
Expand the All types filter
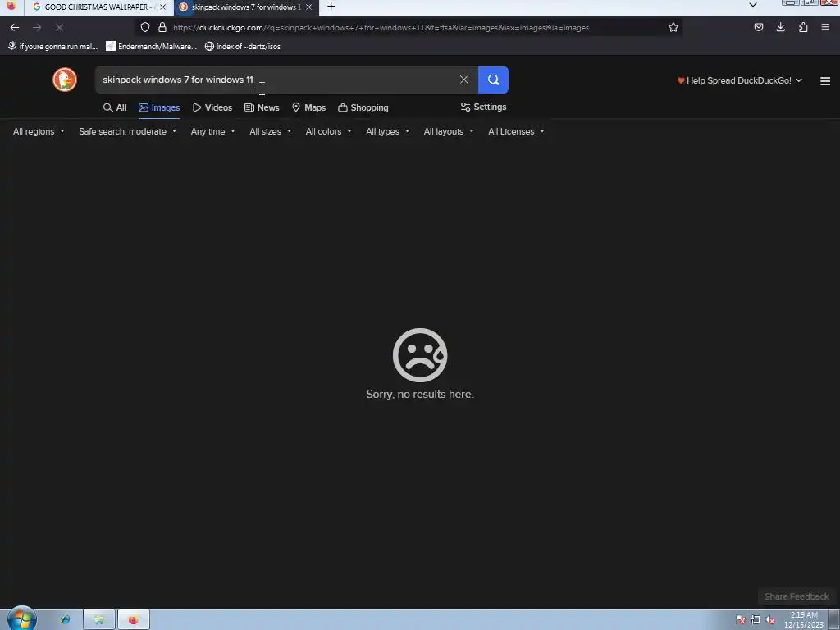tap(387, 131)
